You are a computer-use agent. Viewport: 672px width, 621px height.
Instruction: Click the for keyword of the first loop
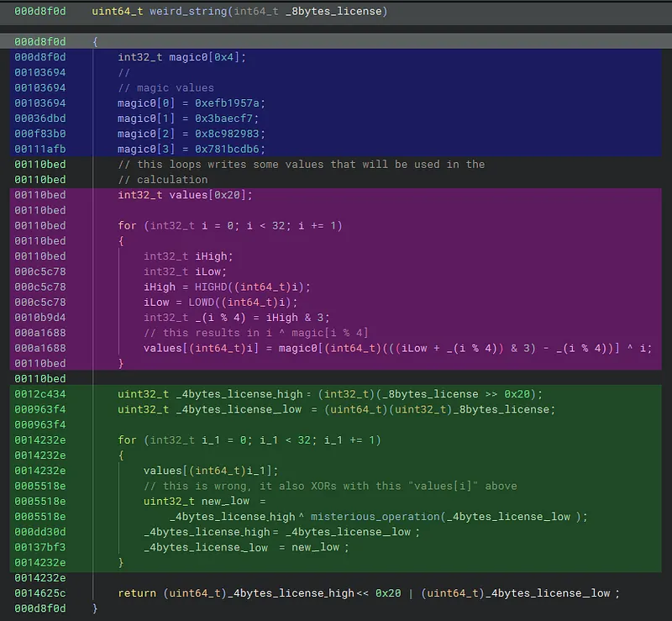click(x=128, y=225)
